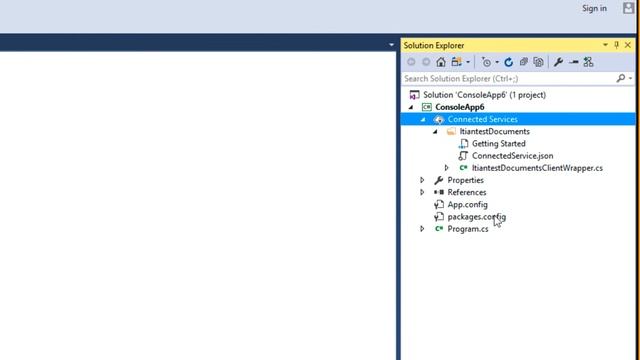
Task: Open the search options dropdown arrow
Action: pos(631,78)
